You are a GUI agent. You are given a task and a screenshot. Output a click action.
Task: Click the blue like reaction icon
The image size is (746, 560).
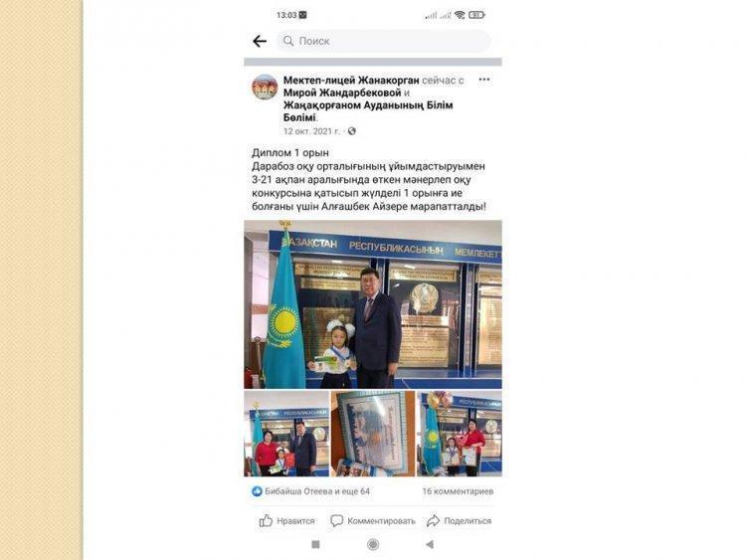(257, 491)
